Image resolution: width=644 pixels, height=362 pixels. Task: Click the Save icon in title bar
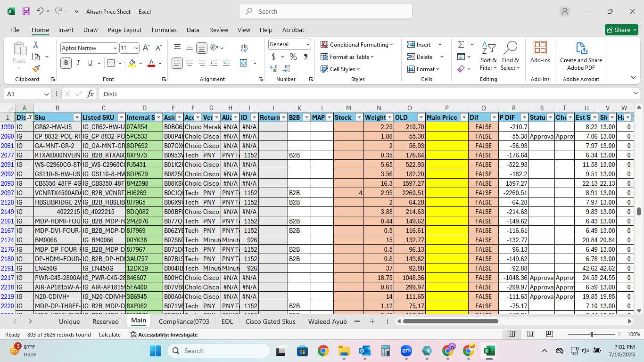26,11
